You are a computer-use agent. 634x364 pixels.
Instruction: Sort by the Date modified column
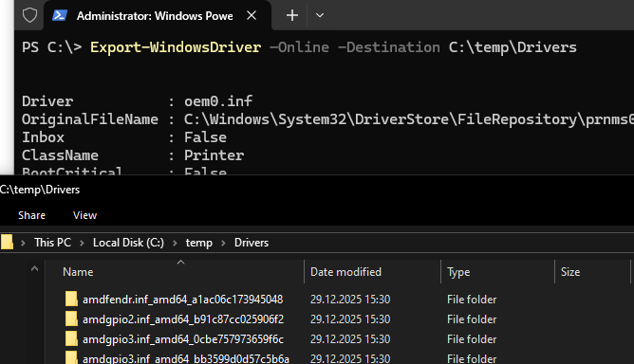click(x=372, y=272)
